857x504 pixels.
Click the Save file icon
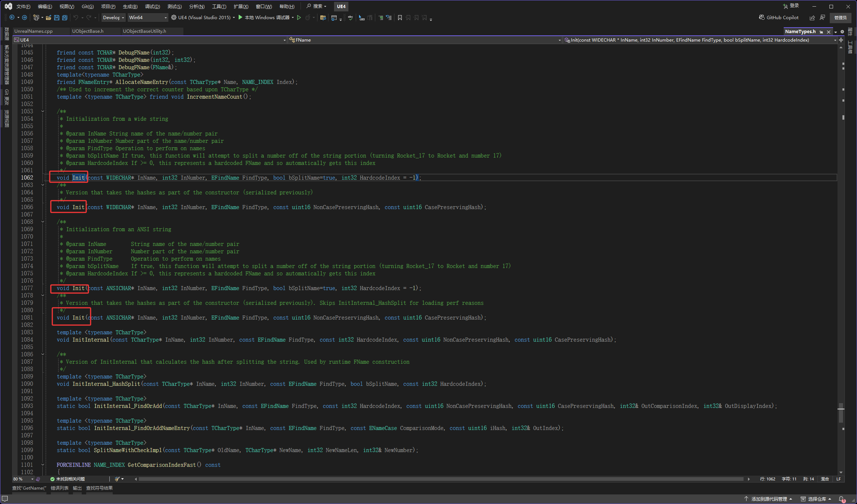56,18
